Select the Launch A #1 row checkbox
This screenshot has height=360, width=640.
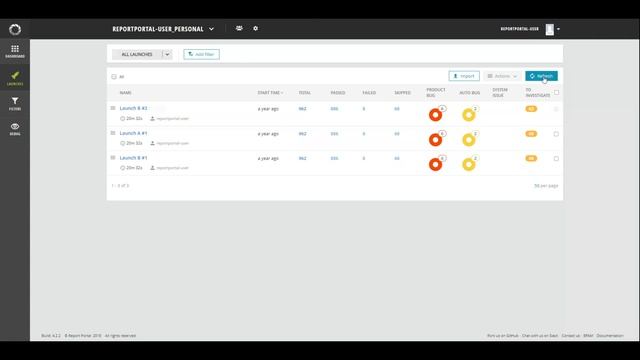556,134
